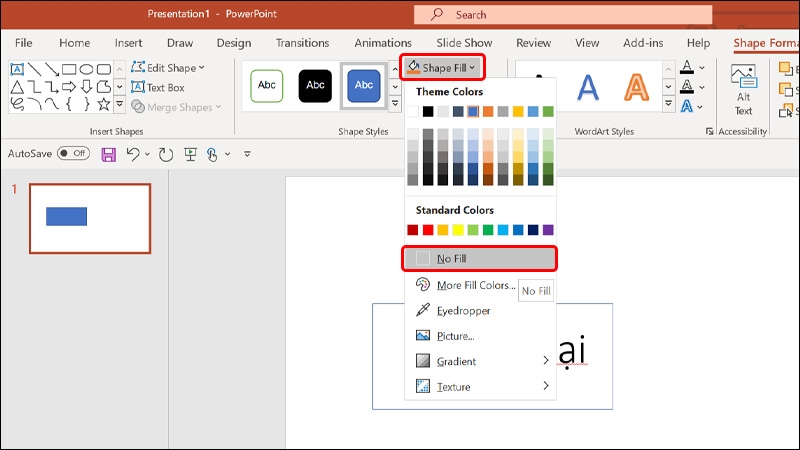The width and height of the screenshot is (800, 450).
Task: Select slide 1 thumbnail
Action: point(90,218)
